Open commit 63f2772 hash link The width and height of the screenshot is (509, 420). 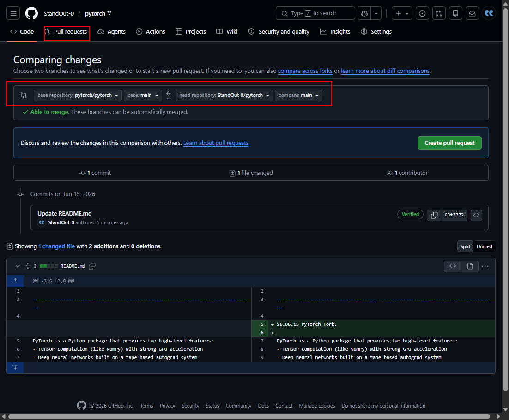(454, 215)
